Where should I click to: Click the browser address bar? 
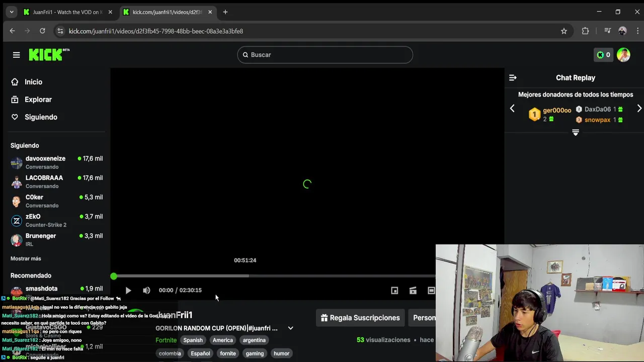(312, 31)
